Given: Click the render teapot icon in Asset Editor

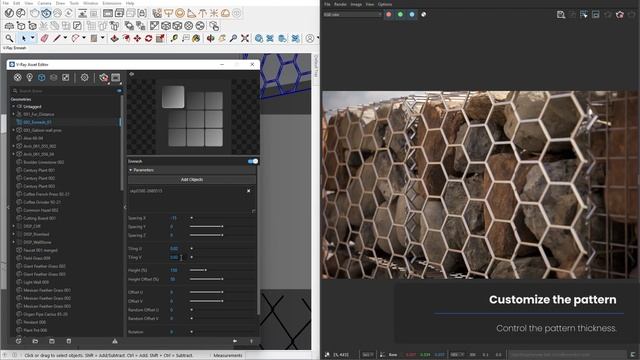Looking at the screenshot, I should point(104,78).
